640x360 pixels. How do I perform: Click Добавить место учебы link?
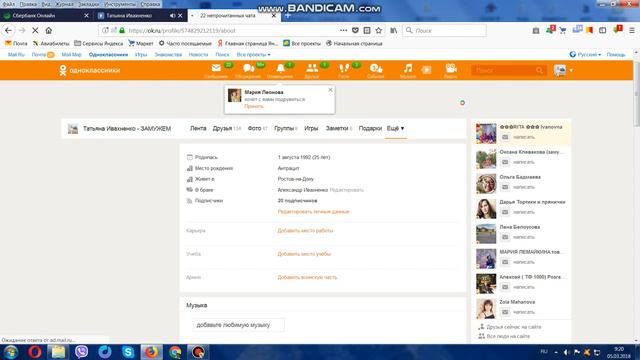304,254
